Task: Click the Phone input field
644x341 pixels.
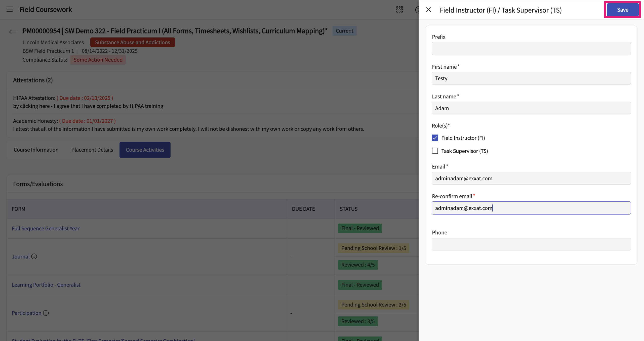Action: click(531, 244)
